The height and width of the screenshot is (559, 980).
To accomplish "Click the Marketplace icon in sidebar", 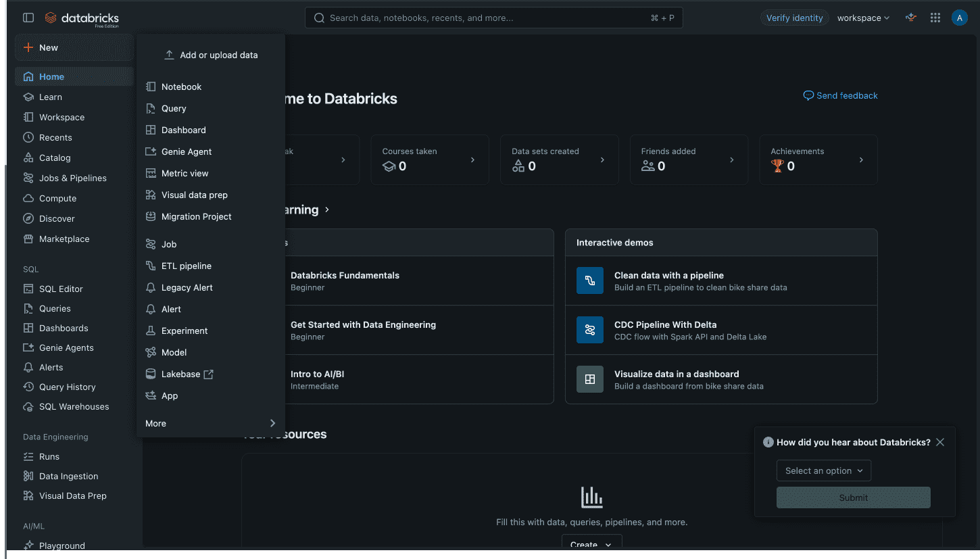I will pos(28,239).
